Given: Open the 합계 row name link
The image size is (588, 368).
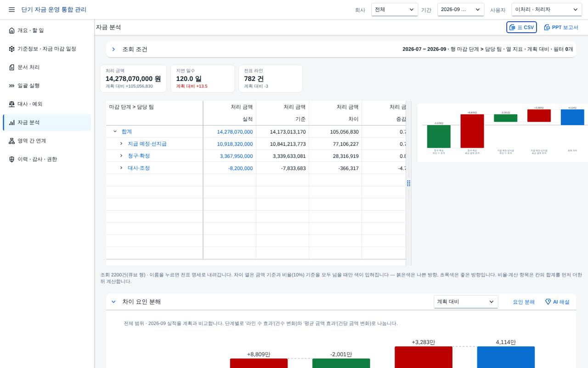Looking at the screenshot, I should coord(127,132).
